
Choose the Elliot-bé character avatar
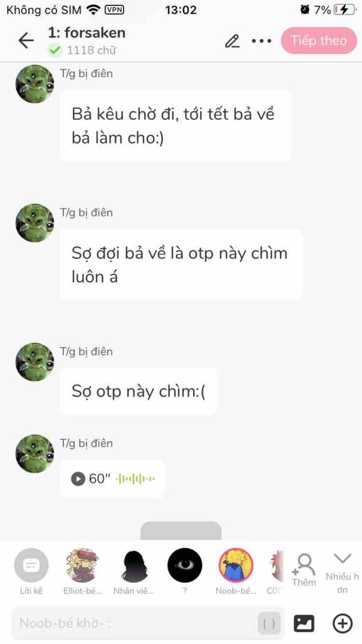point(82,566)
